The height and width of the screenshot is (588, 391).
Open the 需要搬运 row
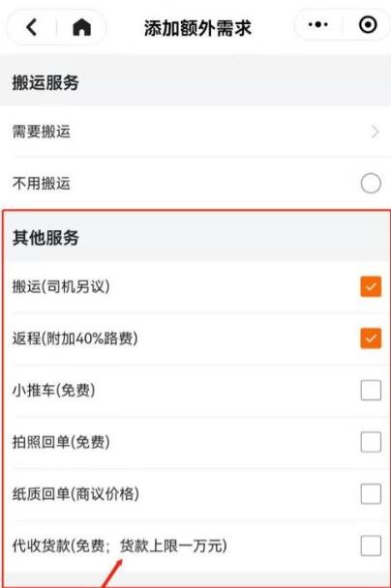(x=195, y=132)
